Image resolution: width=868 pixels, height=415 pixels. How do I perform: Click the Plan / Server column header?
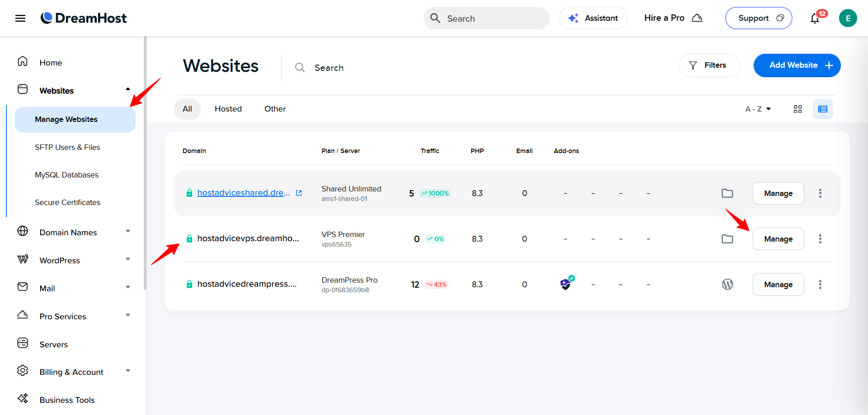point(341,151)
